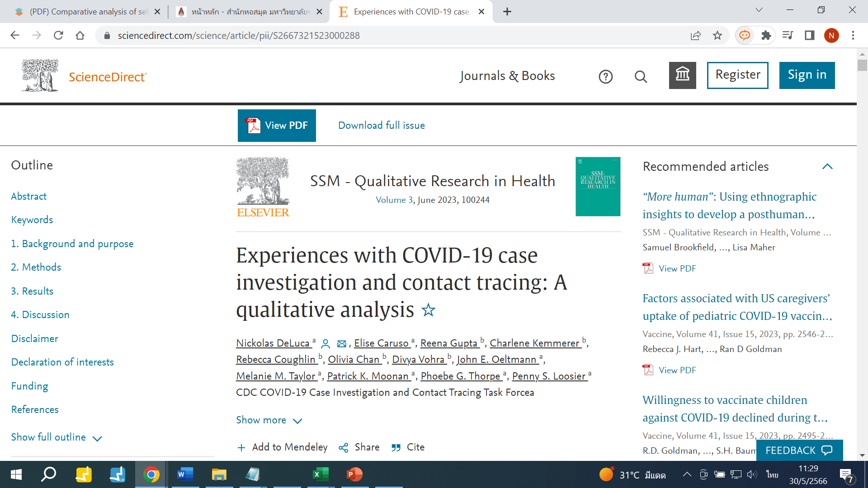Open a new browser tab
The image size is (868, 488).
coord(507,12)
